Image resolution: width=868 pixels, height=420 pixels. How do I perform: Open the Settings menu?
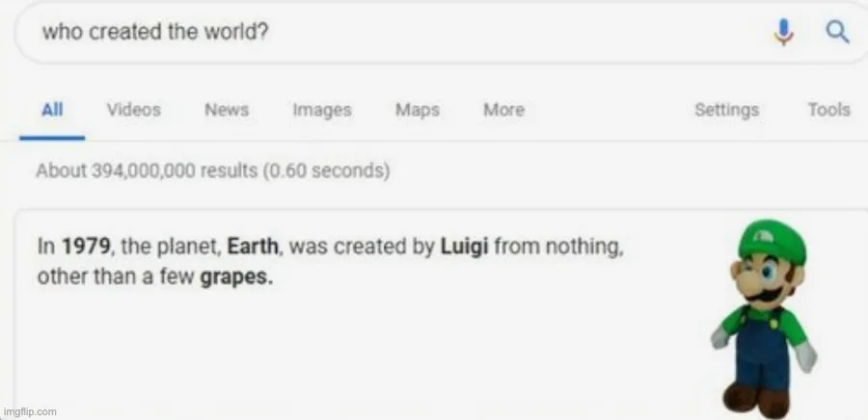point(726,110)
